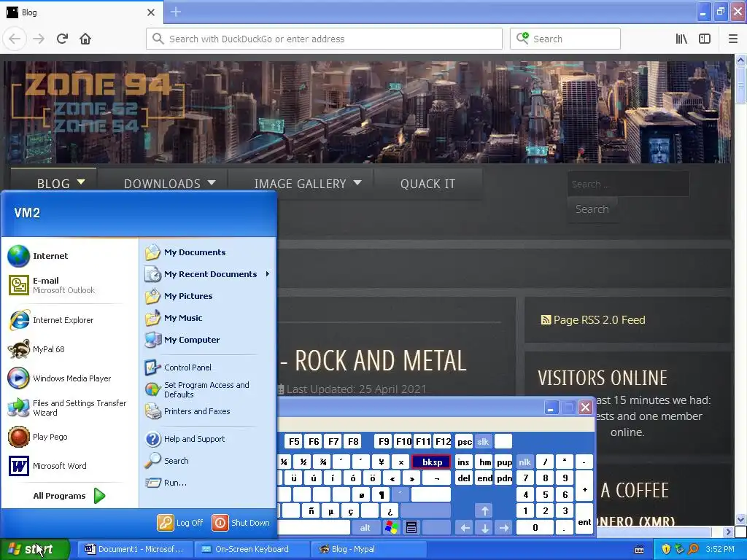Click page scrollbar down arrow
The image size is (747, 560).
(x=740, y=519)
